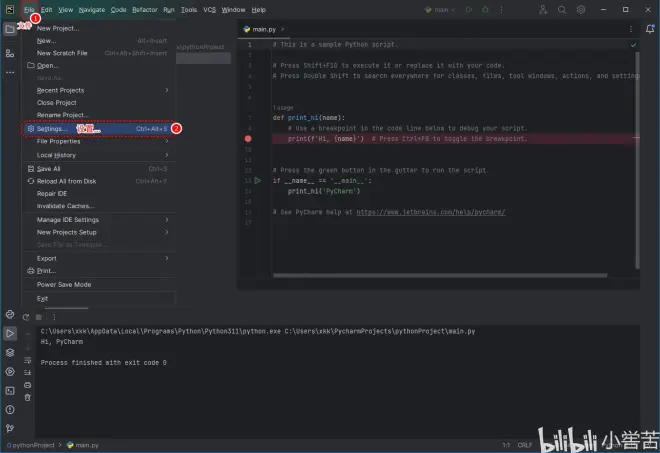This screenshot has height=453, width=660.
Task: Clear all Run console output with trash icon
Action: point(27,397)
